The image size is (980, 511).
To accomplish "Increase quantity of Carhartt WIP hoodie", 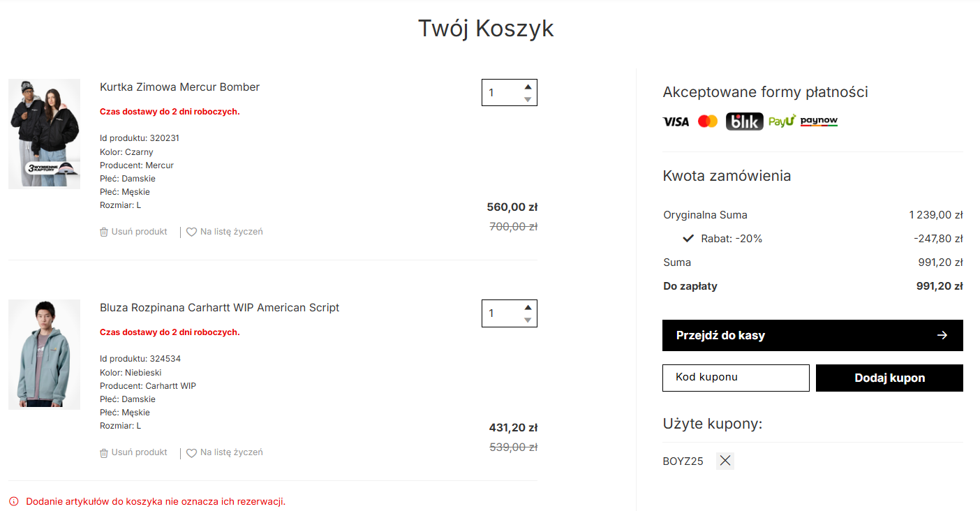I will pyautogui.click(x=528, y=307).
